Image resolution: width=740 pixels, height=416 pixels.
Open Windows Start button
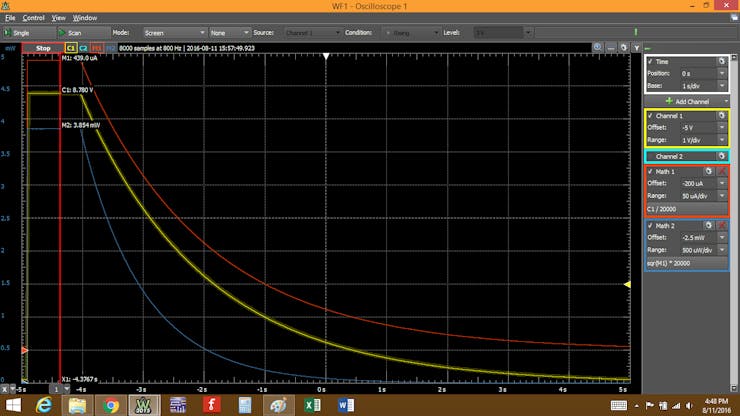[13, 405]
